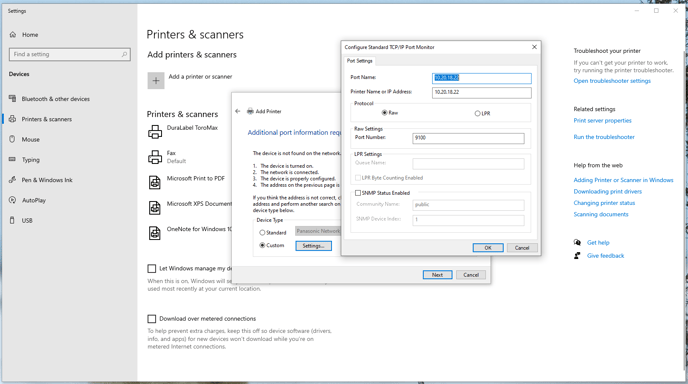Click Settings... button for Custom device
Viewport: 688px width, 384px height.
tap(313, 246)
